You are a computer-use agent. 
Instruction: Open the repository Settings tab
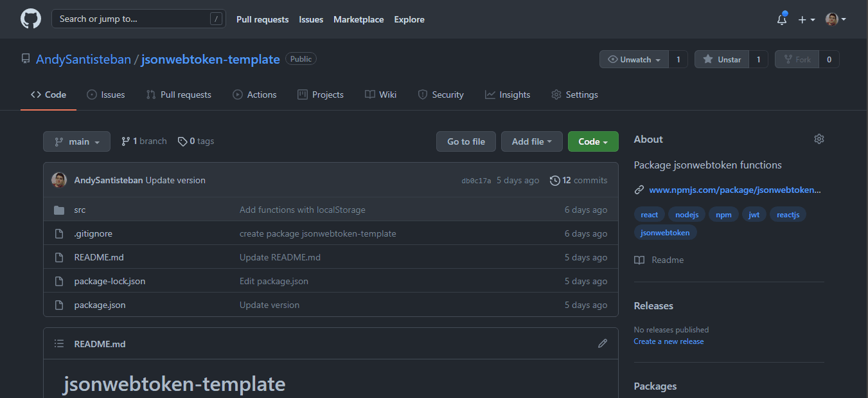click(x=574, y=95)
